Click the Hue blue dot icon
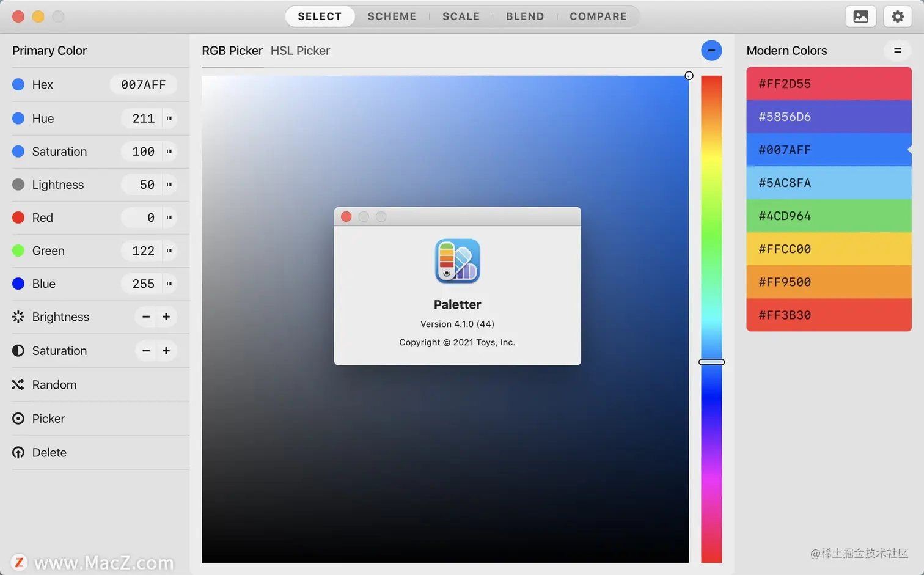 [x=18, y=119]
